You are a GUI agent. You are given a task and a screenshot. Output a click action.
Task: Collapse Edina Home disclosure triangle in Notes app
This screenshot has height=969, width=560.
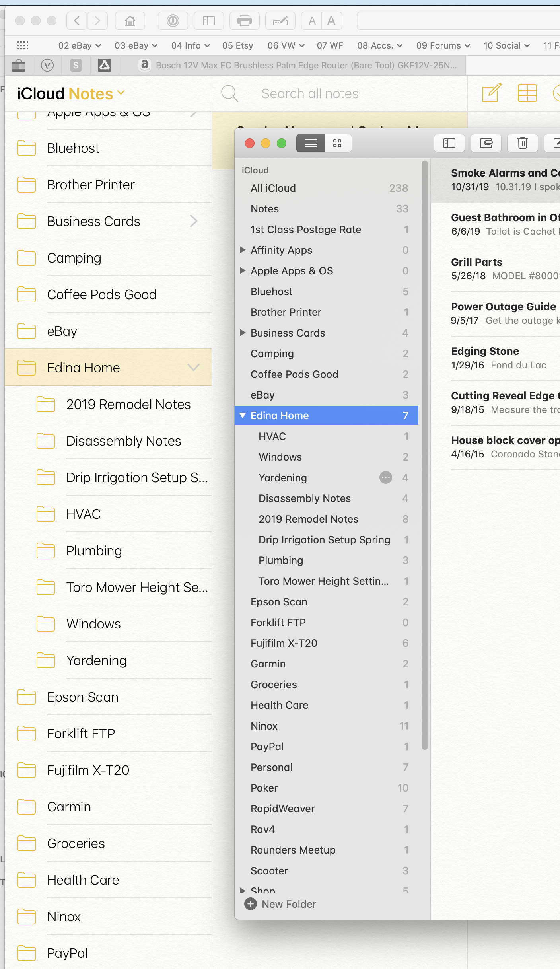(x=243, y=415)
